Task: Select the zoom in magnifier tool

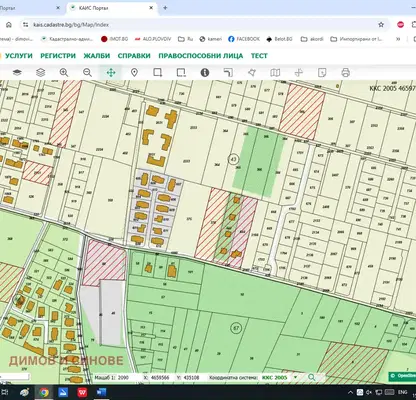Action: (64, 72)
